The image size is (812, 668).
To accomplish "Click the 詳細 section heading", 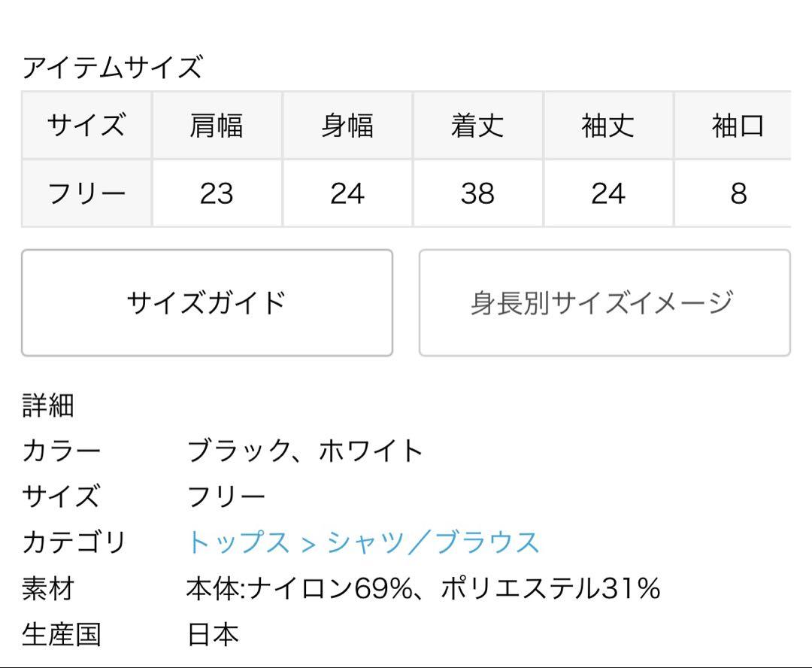I will click(48, 405).
